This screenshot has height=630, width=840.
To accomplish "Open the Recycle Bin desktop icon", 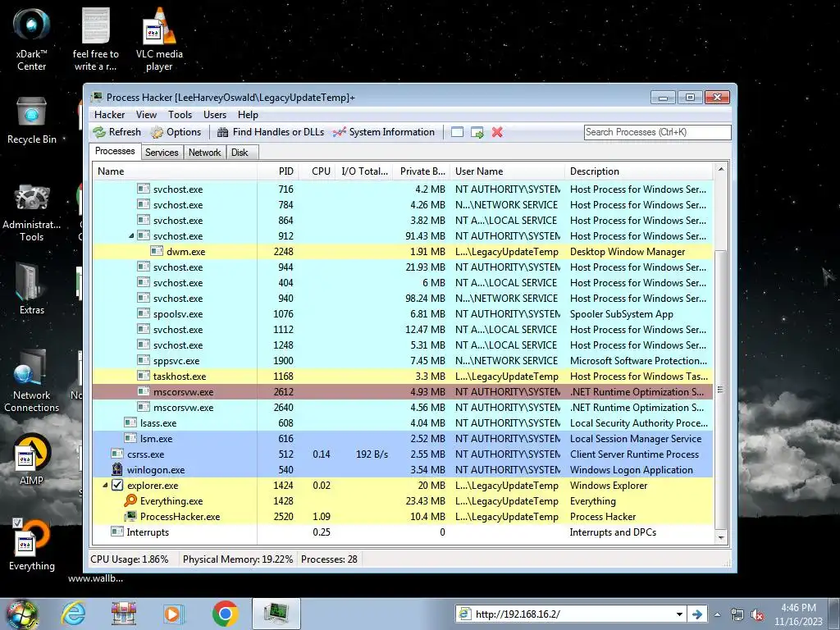I will [32, 121].
